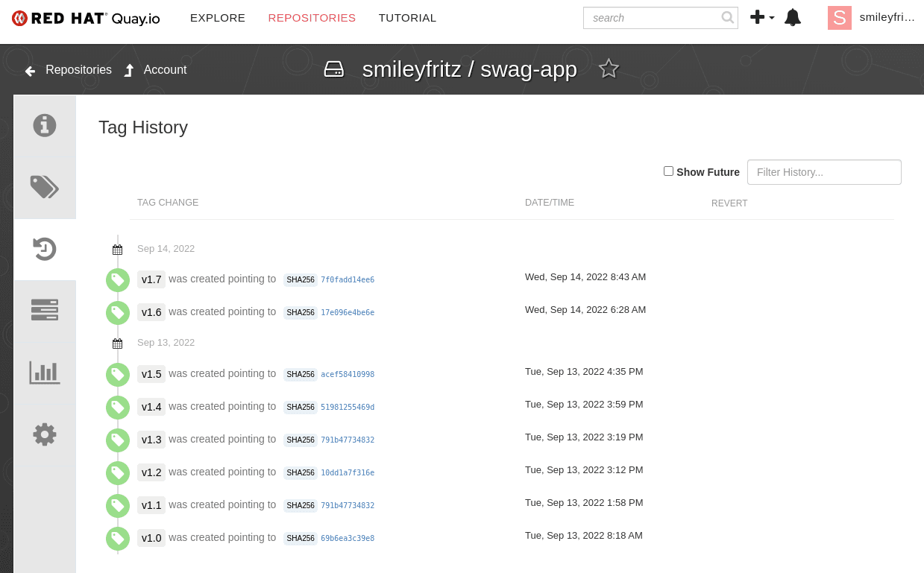924x573 pixels.
Task: Select the Tag History clock icon
Action: pos(45,249)
